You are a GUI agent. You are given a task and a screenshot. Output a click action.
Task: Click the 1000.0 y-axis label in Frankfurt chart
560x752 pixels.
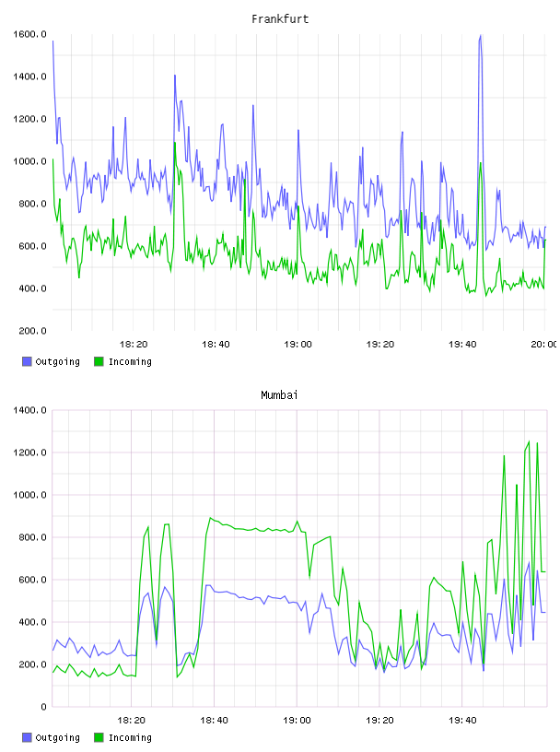click(29, 161)
